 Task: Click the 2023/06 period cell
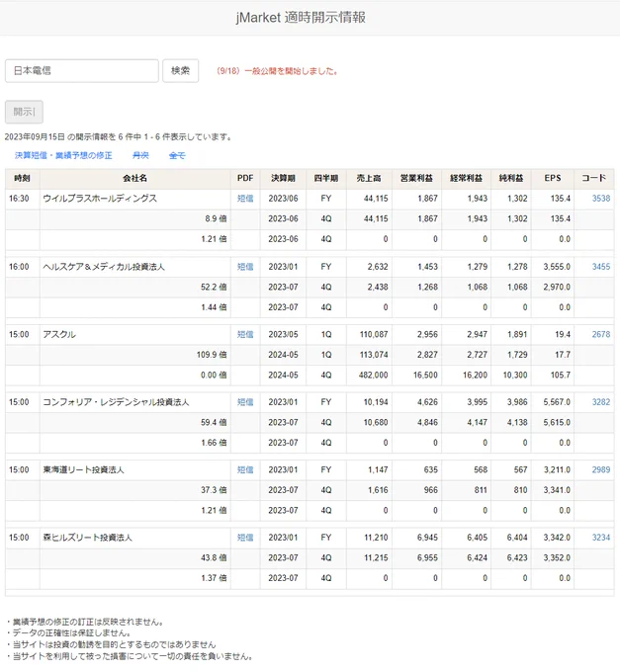click(283, 199)
